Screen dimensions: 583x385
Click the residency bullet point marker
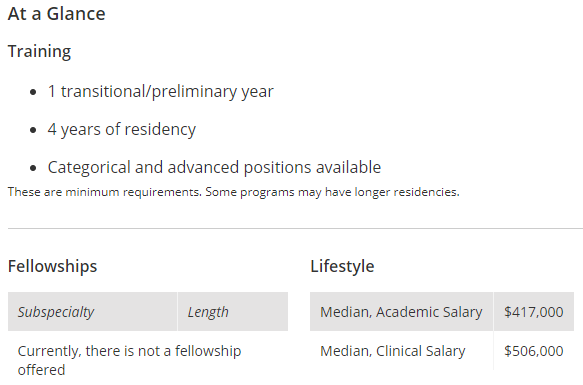point(33,130)
